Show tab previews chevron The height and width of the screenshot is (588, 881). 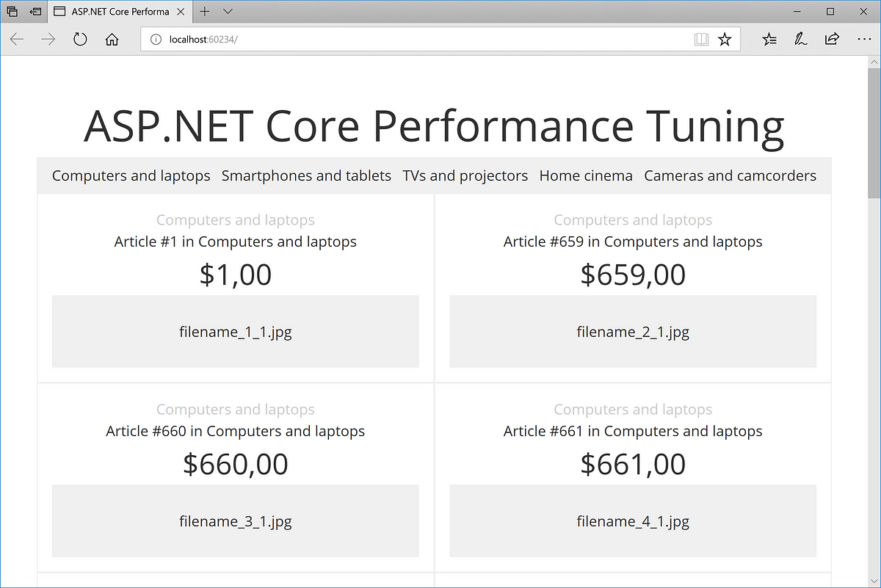click(x=228, y=12)
